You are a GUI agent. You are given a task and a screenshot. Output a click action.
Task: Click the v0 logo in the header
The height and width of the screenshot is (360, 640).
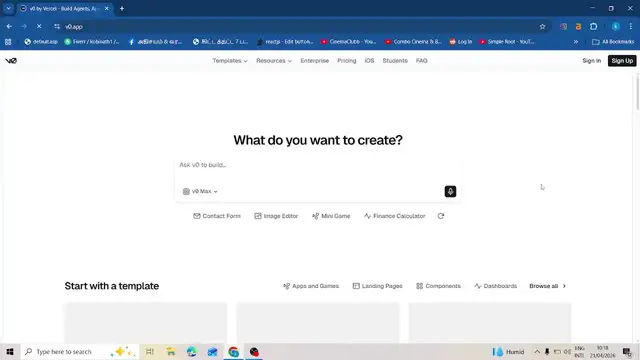pyautogui.click(x=11, y=61)
